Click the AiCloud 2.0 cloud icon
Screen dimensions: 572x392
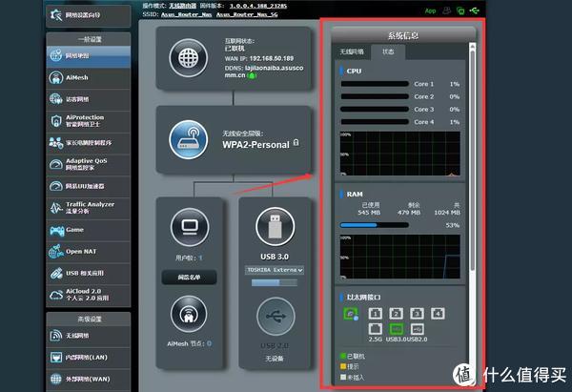pyautogui.click(x=56, y=295)
